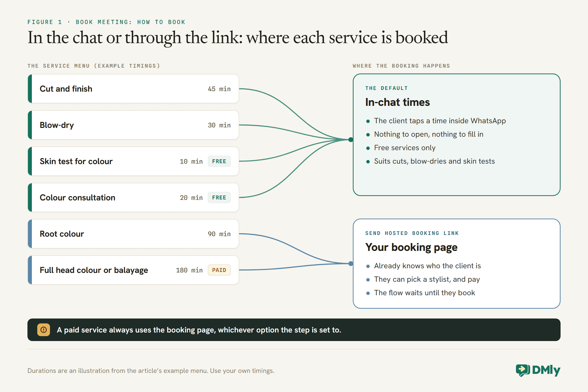Click the paid service banner text
This screenshot has width=588, height=392.
199,330
